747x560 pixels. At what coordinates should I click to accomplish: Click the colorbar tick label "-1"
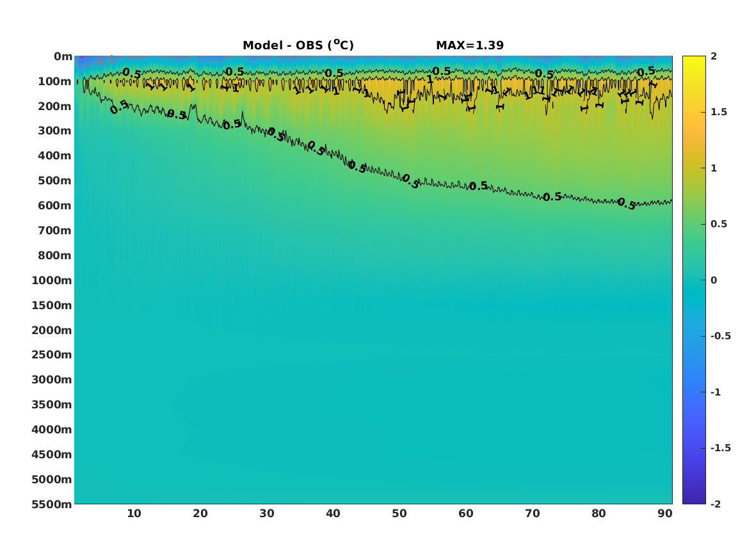pyautogui.click(x=716, y=392)
